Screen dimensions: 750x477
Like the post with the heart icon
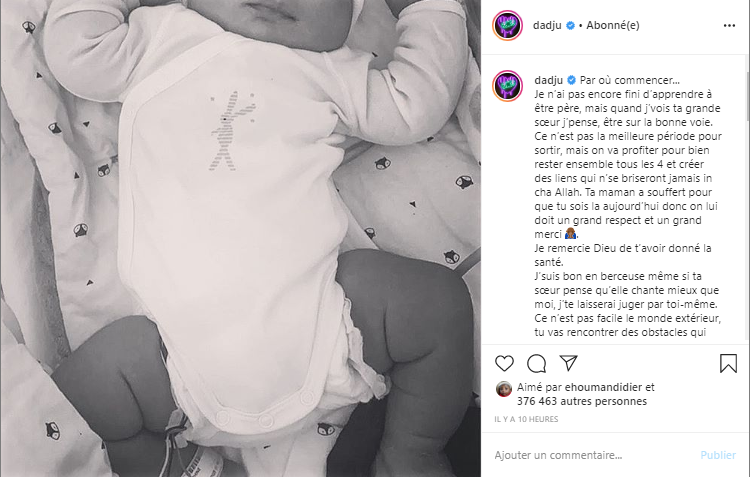click(504, 364)
